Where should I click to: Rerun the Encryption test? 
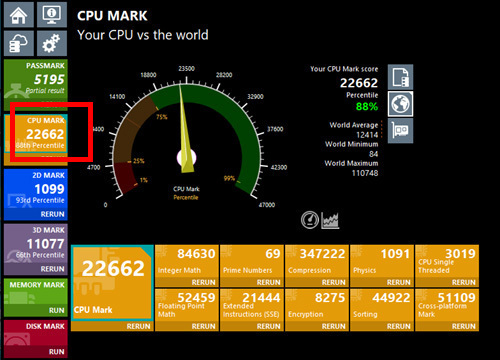[333, 327]
